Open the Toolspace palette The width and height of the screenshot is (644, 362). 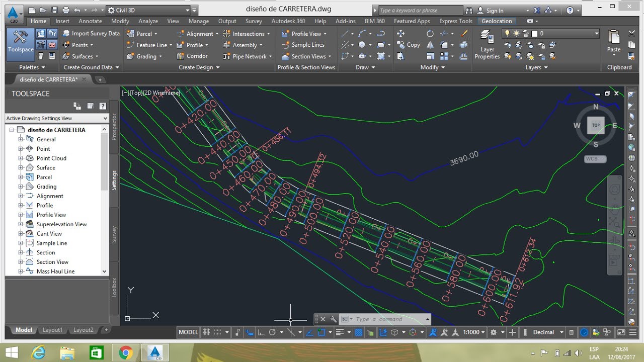(21, 44)
